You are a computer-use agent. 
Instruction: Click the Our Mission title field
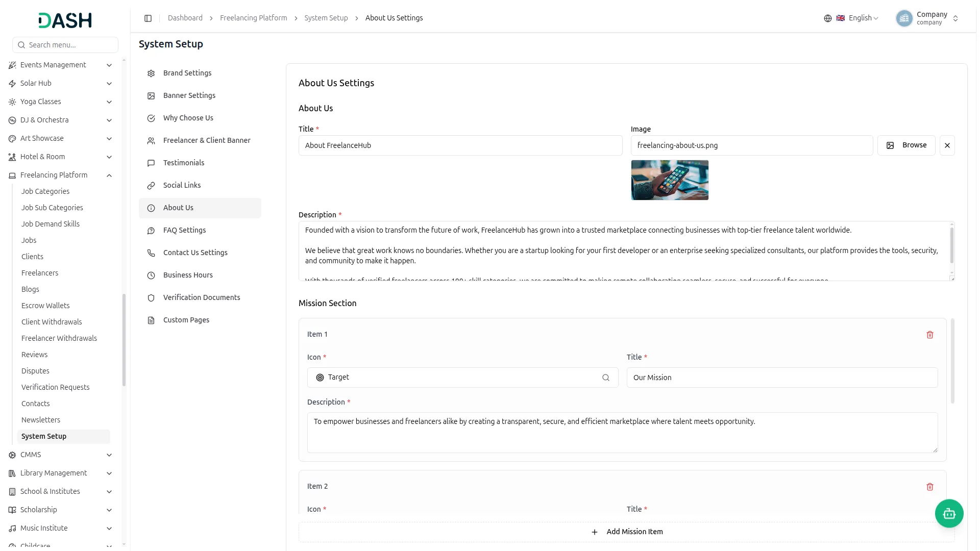(782, 378)
